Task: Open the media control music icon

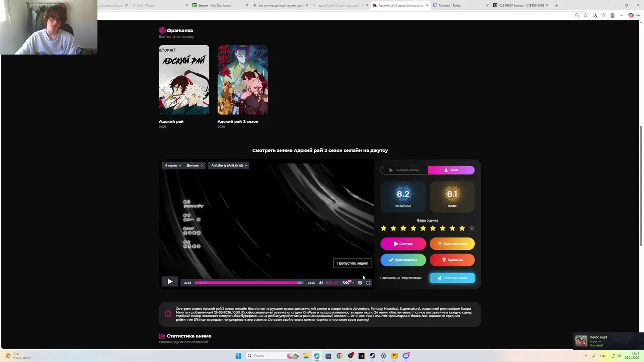Action: click(595, 15)
